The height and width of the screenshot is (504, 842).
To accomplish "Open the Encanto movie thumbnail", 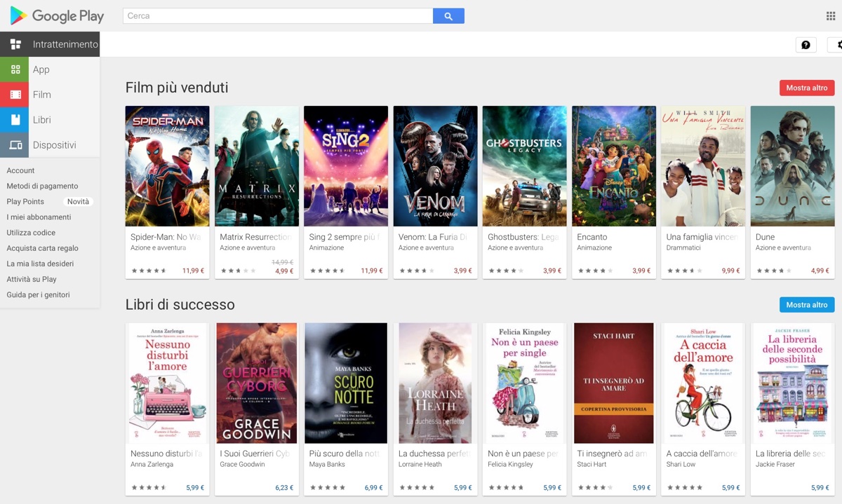I will click(613, 165).
